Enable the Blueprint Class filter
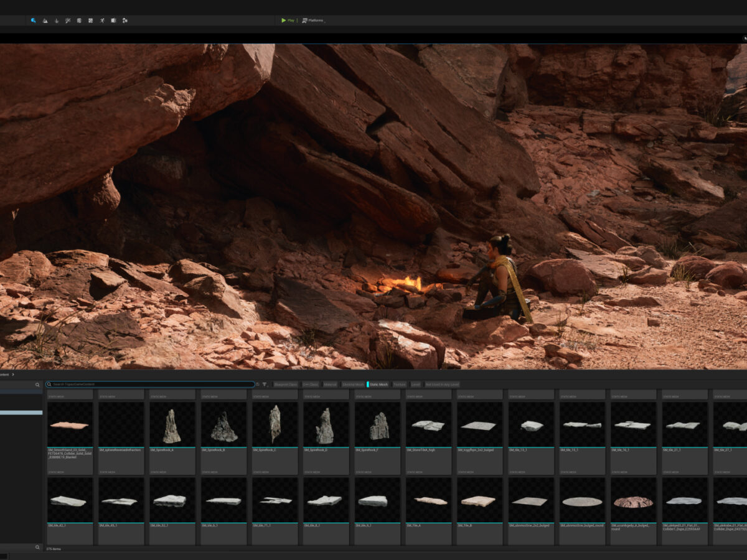Viewport: 747px width, 560px height. [x=286, y=385]
